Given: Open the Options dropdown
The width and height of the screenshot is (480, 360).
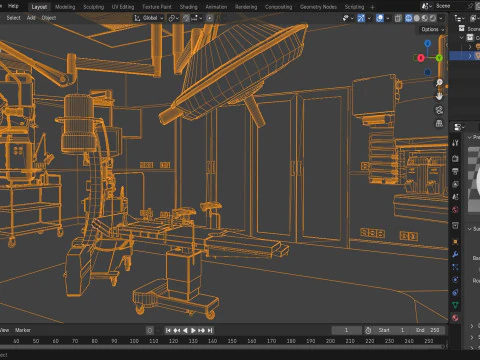Looking at the screenshot, I should 433,29.
